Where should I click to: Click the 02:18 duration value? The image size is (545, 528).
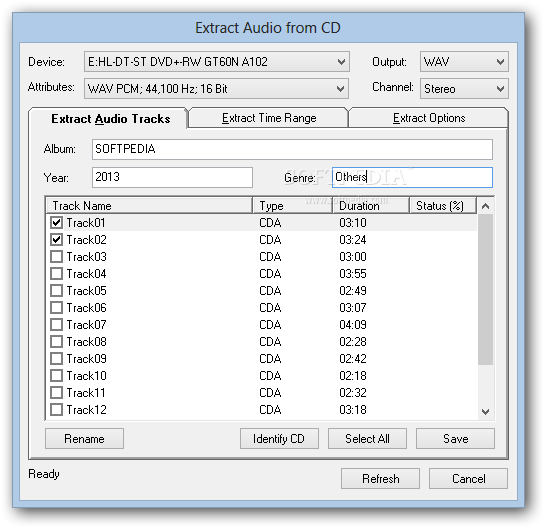tap(353, 376)
